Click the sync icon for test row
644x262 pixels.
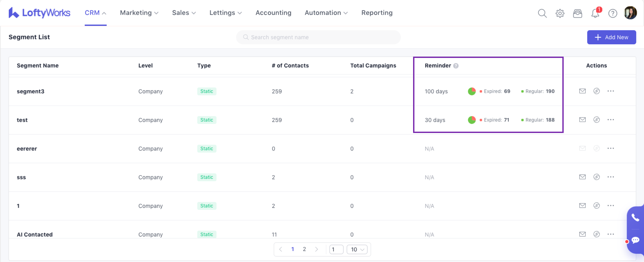[597, 120]
